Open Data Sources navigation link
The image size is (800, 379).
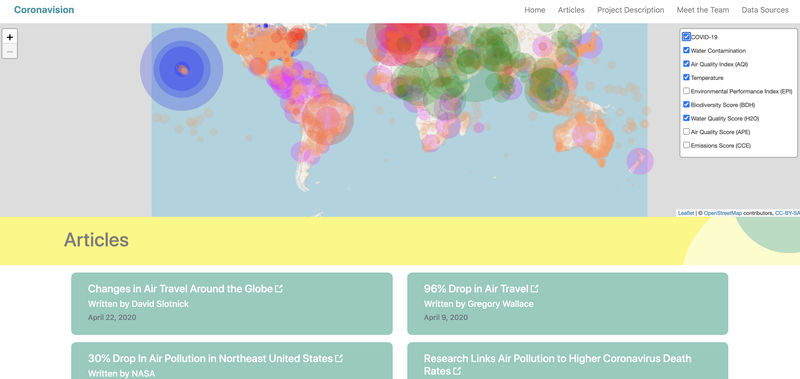click(765, 10)
